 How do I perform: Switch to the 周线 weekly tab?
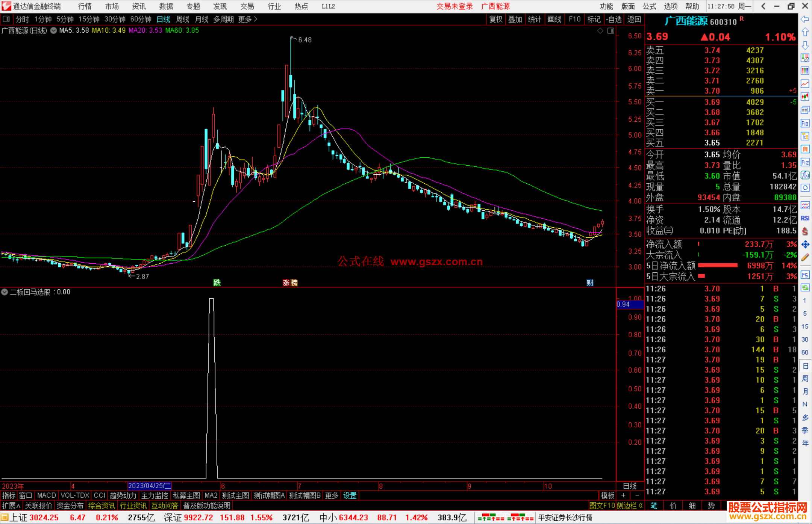coord(183,19)
